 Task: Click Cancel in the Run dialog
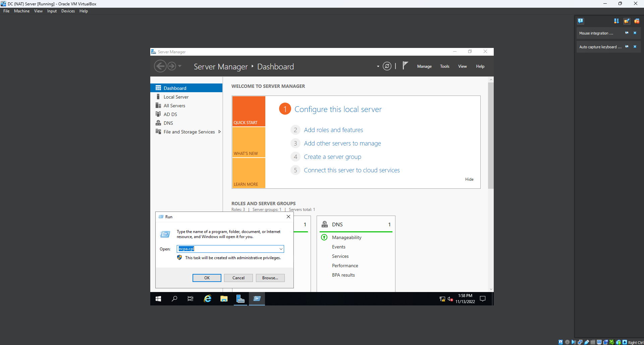(238, 278)
